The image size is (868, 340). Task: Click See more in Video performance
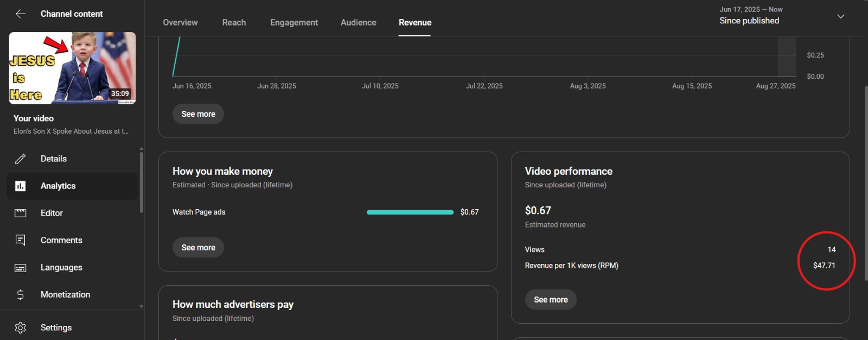point(551,300)
